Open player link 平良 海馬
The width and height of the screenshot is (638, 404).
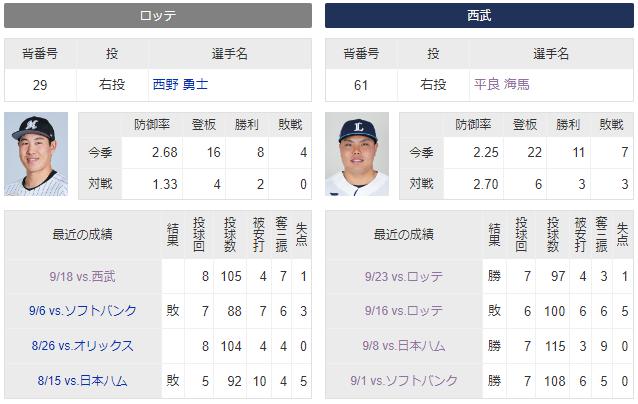(x=501, y=85)
